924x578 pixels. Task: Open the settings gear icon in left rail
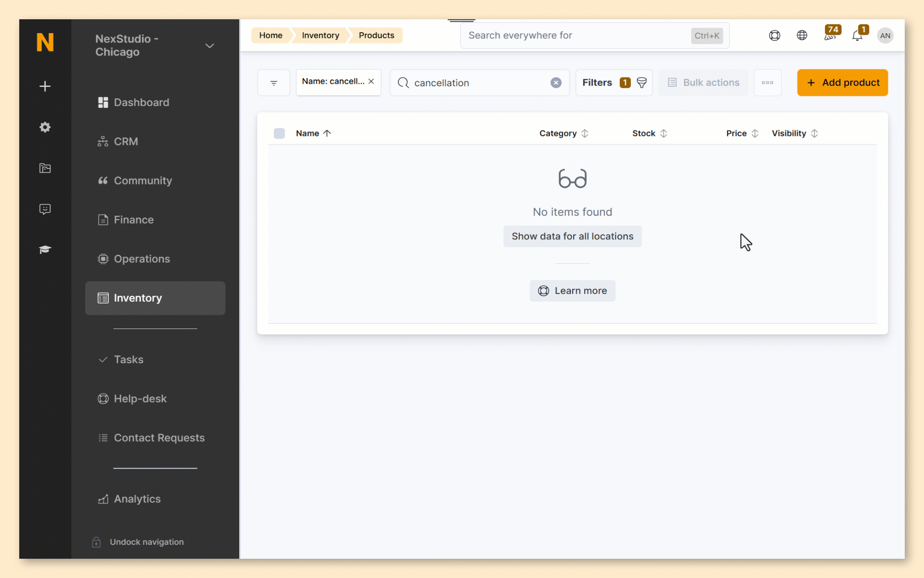point(45,127)
